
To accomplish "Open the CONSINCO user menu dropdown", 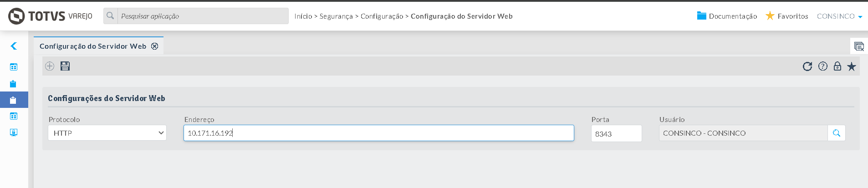I will click(x=839, y=16).
